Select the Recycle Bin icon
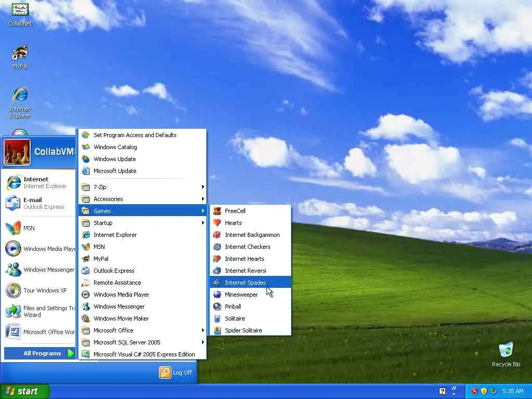The image size is (532, 399). click(506, 354)
